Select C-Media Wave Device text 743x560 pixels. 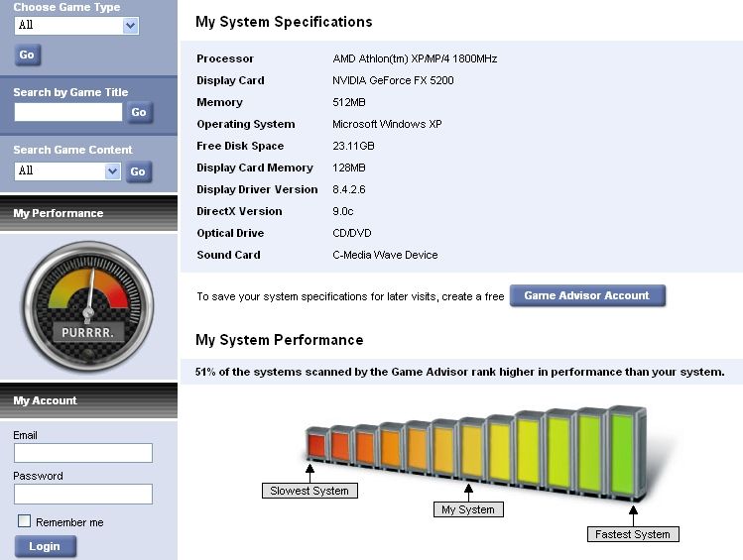point(385,255)
